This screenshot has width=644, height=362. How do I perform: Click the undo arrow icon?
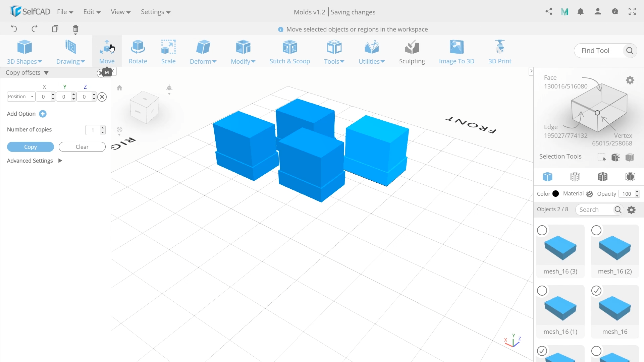[14, 29]
